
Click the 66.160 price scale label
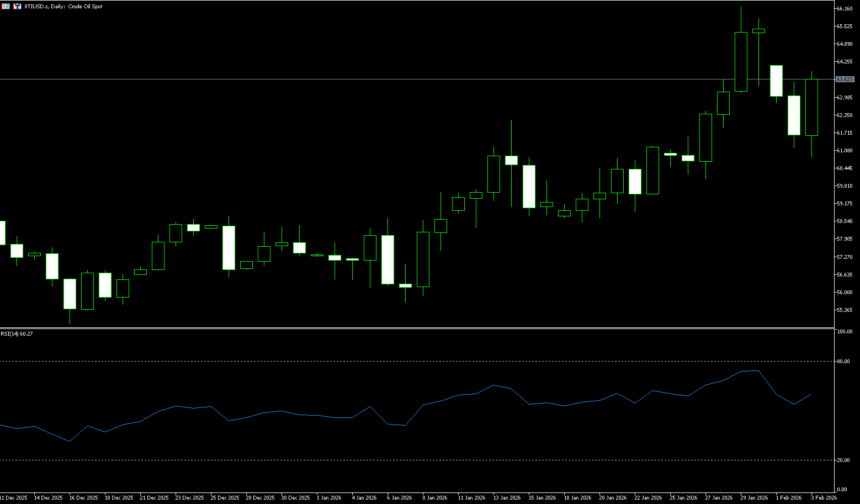pos(845,9)
